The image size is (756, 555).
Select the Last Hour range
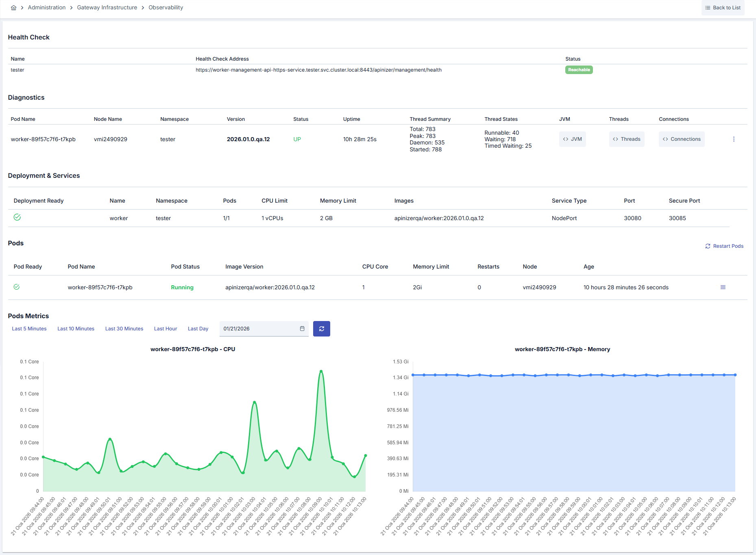pyautogui.click(x=166, y=329)
